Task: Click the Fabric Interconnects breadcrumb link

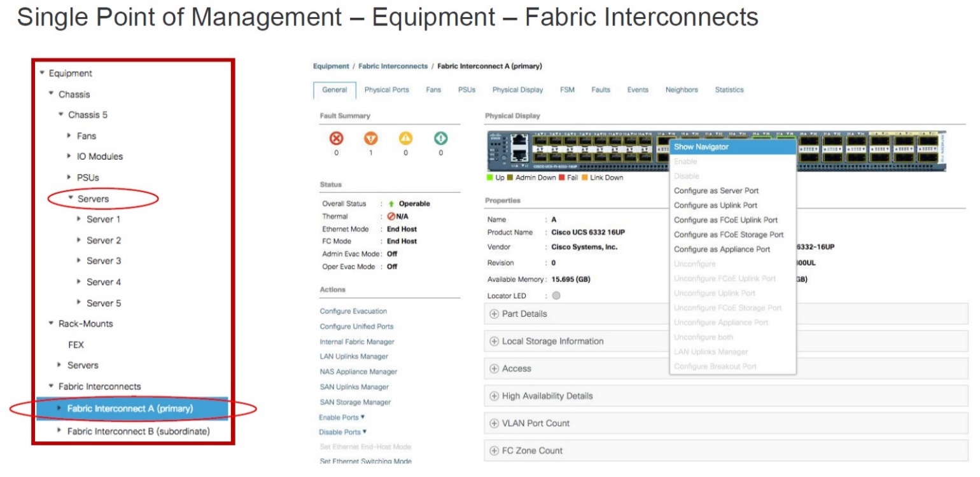Action: [393, 66]
